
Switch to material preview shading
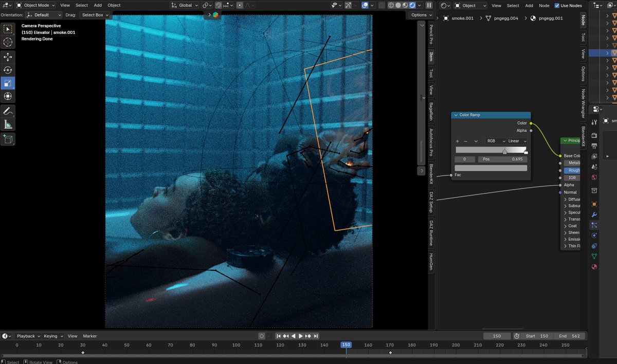(x=405, y=5)
